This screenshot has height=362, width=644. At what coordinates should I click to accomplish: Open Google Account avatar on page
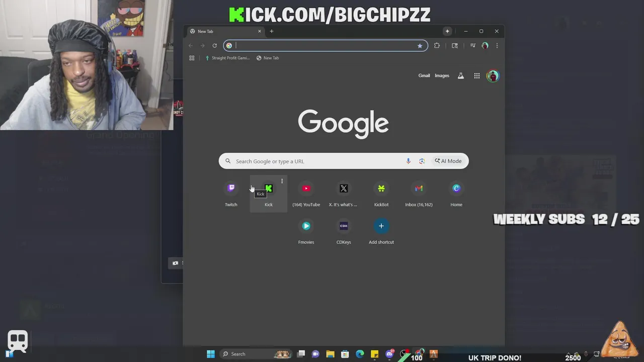493,76
